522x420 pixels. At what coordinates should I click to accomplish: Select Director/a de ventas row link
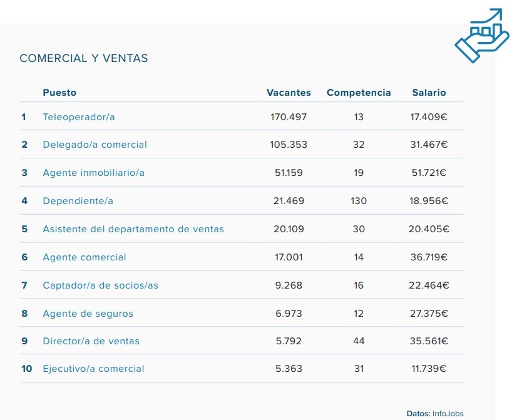91,341
